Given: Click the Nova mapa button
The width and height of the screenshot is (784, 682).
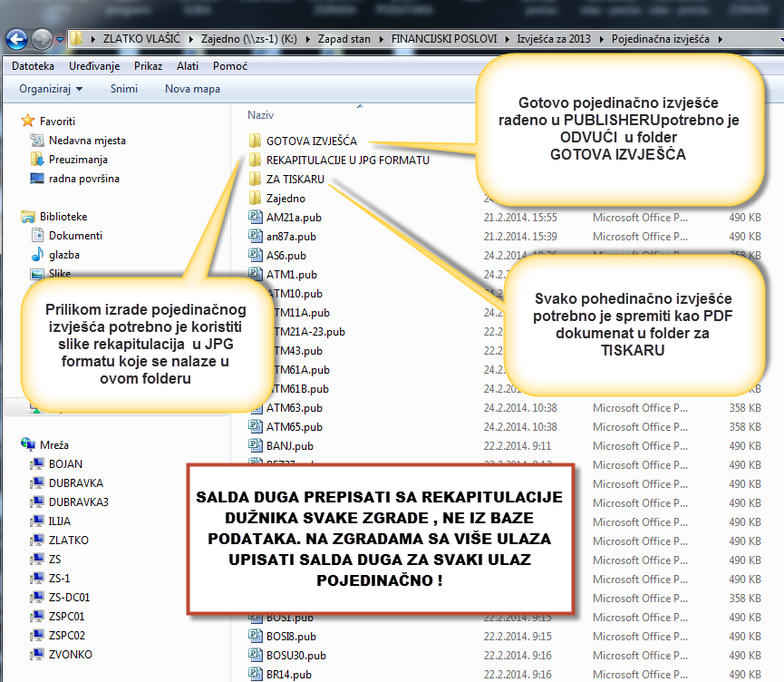Looking at the screenshot, I should pyautogui.click(x=192, y=89).
